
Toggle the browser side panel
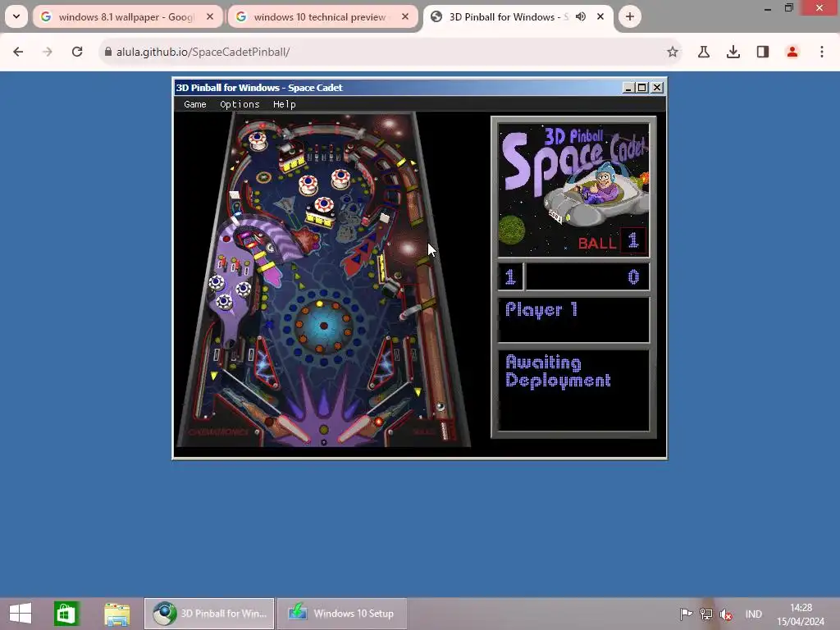click(x=763, y=52)
